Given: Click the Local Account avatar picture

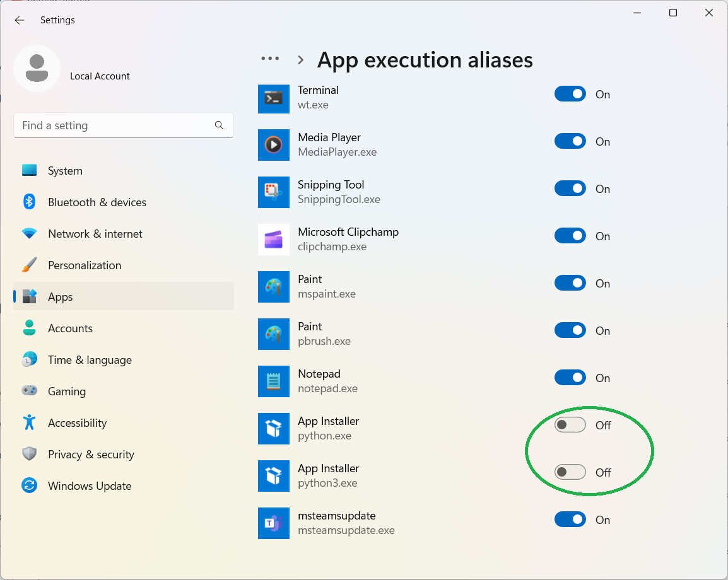Looking at the screenshot, I should click(x=37, y=68).
